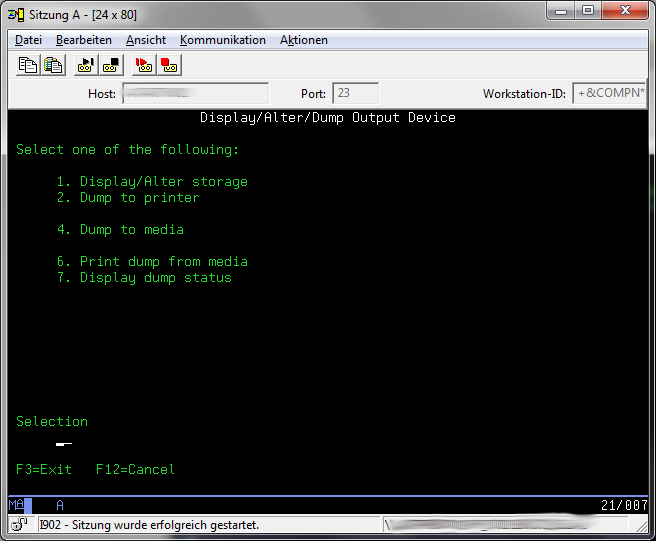The image size is (656, 541).
Task: Click the "Dump to printer" option line
Action: pos(128,198)
